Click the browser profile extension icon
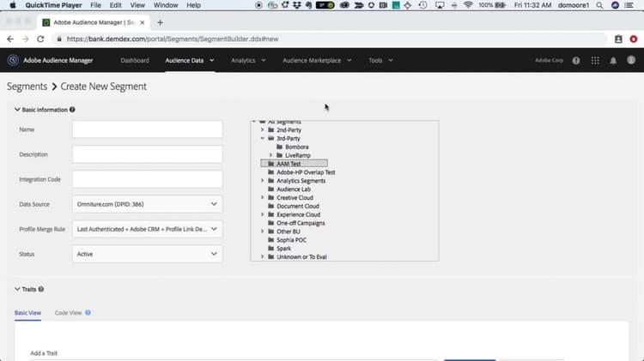 pos(618,39)
